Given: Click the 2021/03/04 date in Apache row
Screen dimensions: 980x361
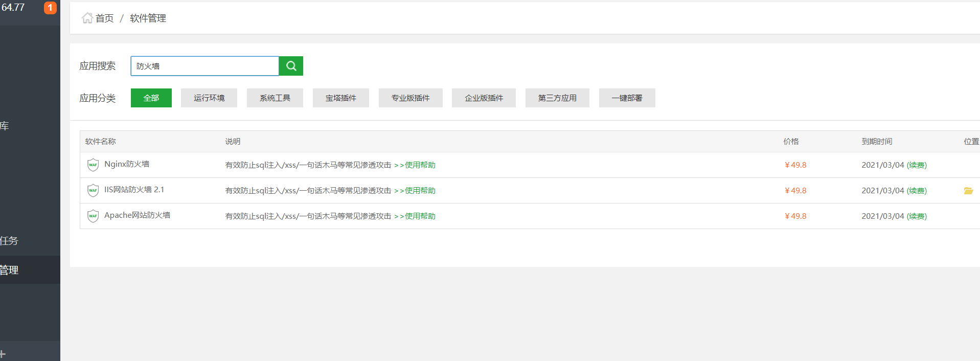Looking at the screenshot, I should tap(883, 216).
